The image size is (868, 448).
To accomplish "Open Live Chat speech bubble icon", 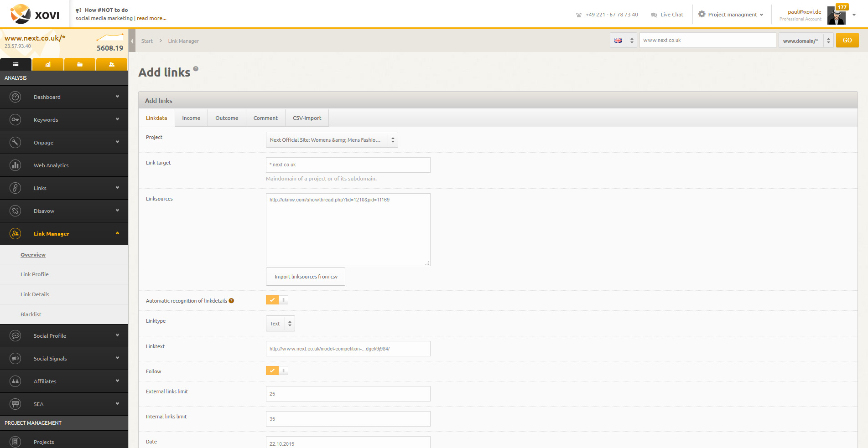I will (654, 15).
